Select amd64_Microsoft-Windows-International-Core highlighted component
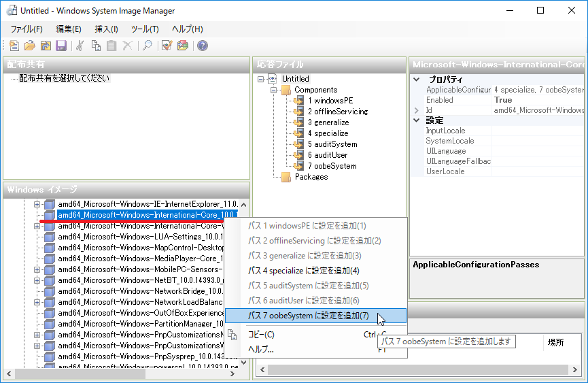Viewport: 588px width, 383px height. (148, 215)
